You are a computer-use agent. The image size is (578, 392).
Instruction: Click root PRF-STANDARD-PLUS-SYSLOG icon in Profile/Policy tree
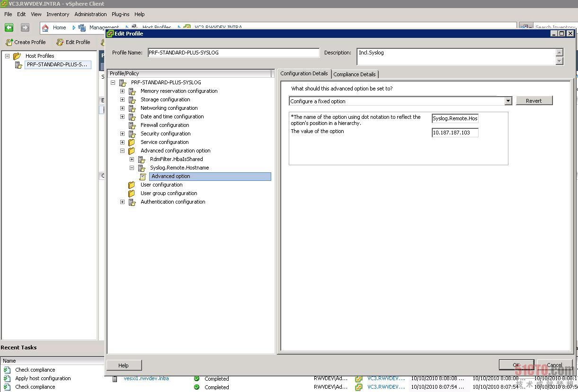click(x=123, y=82)
